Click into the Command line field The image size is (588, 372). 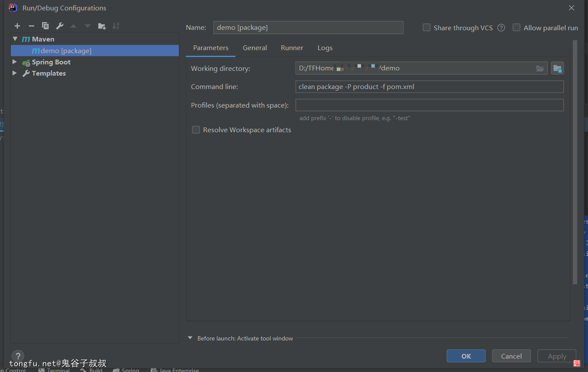[x=429, y=86]
